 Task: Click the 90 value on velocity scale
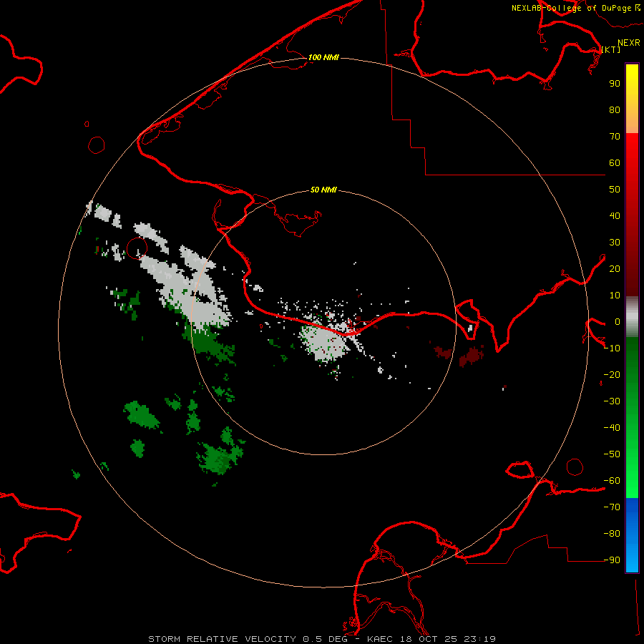pos(615,84)
